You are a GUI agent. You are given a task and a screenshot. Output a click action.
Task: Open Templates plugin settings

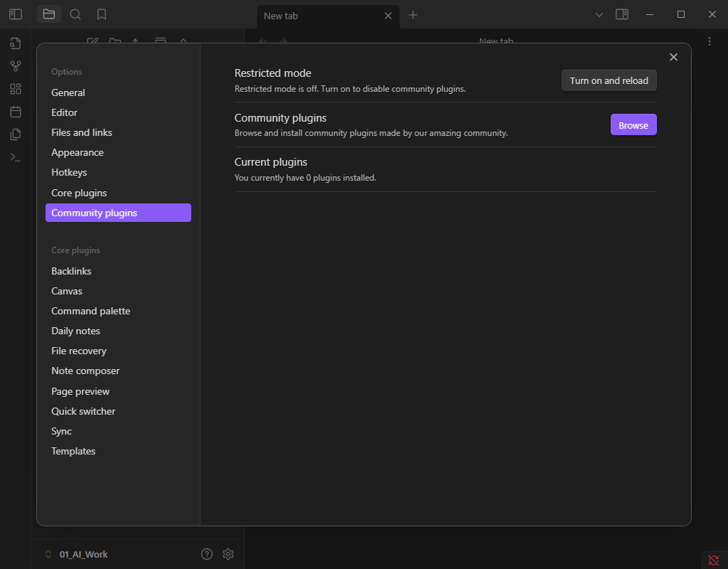[x=118, y=452]
